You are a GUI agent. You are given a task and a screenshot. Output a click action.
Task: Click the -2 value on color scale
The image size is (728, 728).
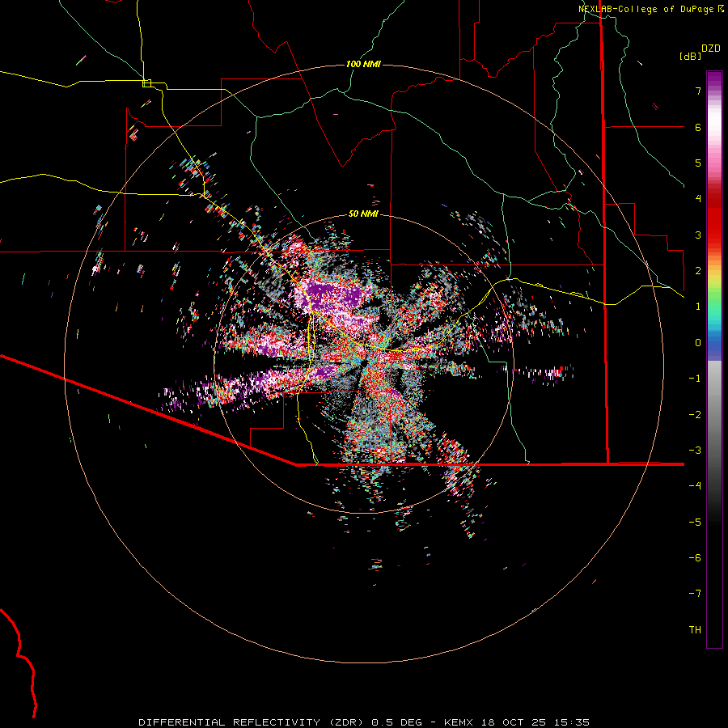[695, 415]
